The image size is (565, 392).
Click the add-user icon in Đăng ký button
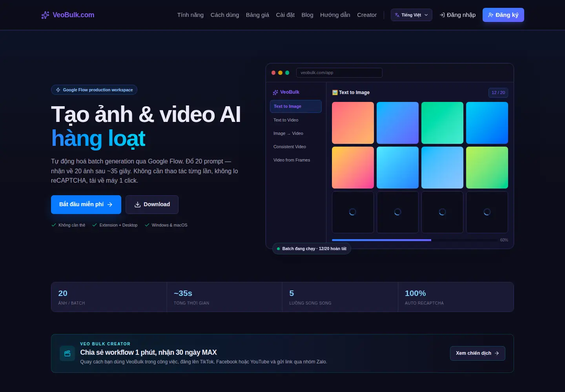(490, 15)
